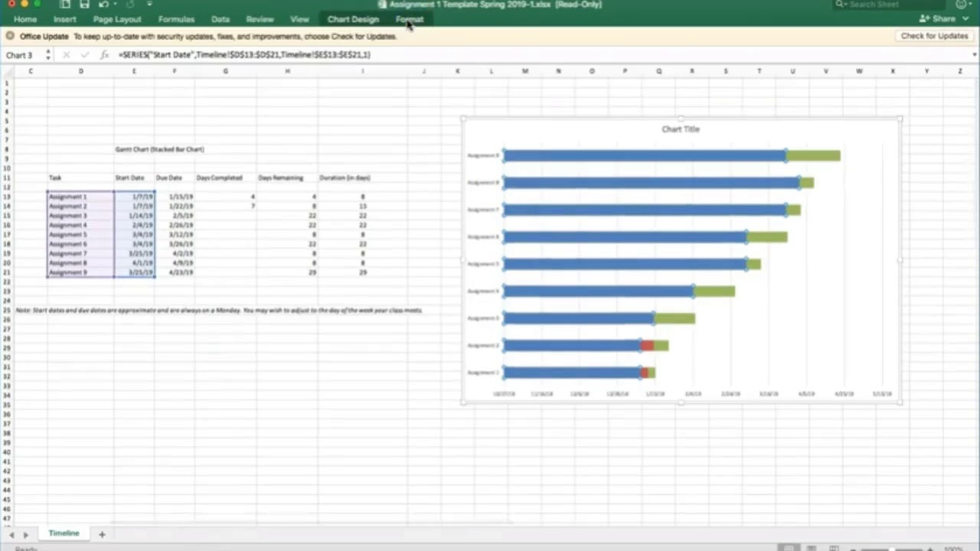Click the note about start dates and due dates

[219, 310]
